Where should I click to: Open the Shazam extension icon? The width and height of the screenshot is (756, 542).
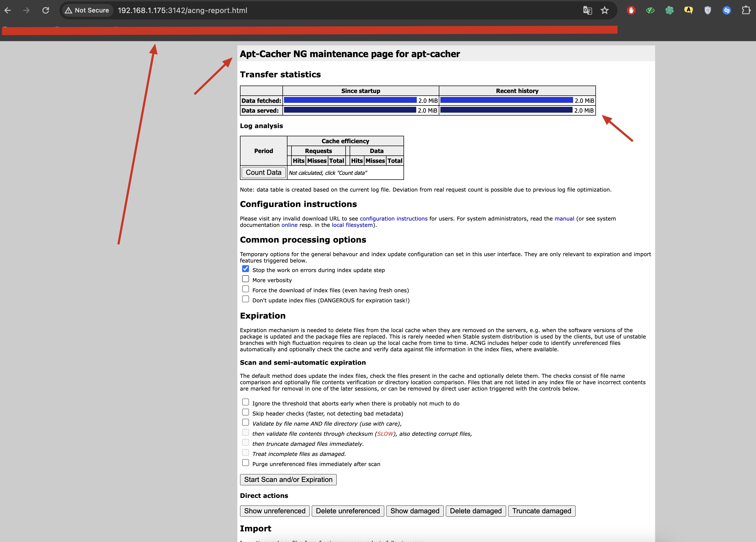point(727,10)
